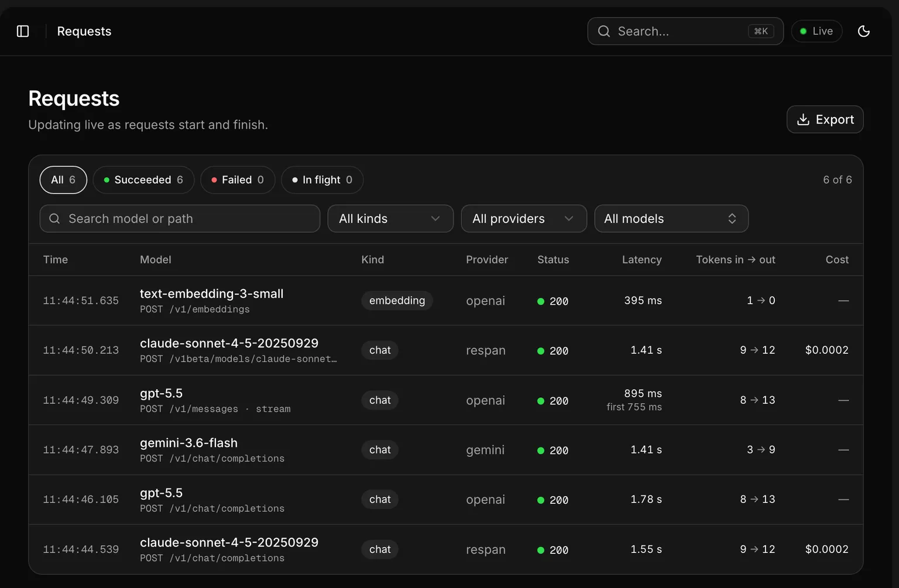Image resolution: width=899 pixels, height=588 pixels.
Task: Click the 1 → 0 tokens value
Action: coord(761,301)
